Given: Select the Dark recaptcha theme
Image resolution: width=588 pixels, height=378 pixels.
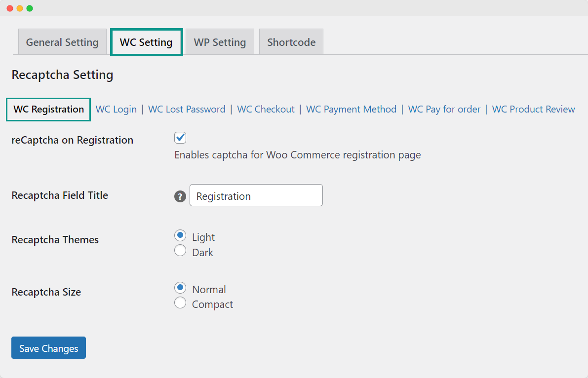Looking at the screenshot, I should click(x=180, y=250).
